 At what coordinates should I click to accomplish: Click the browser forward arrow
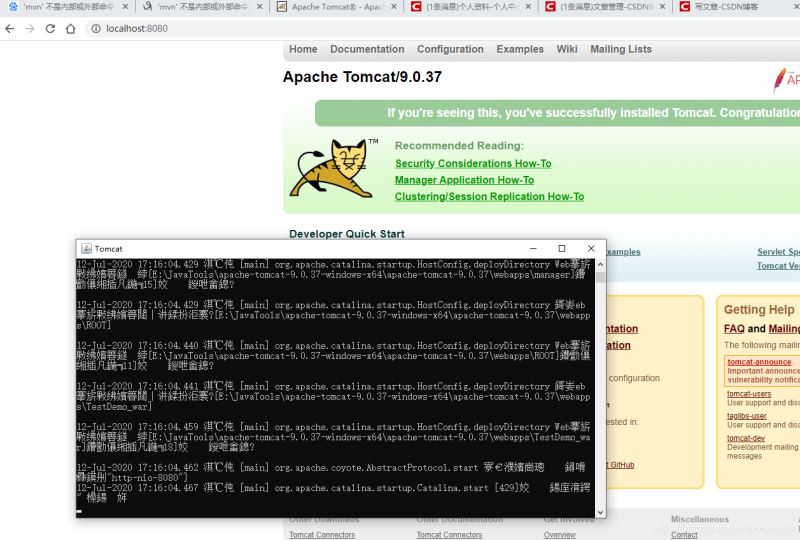(x=30, y=29)
